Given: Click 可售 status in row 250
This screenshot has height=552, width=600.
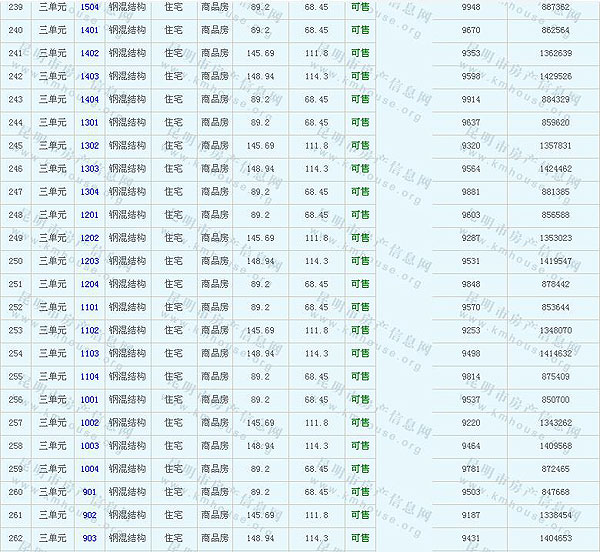Looking at the screenshot, I should [x=360, y=261].
